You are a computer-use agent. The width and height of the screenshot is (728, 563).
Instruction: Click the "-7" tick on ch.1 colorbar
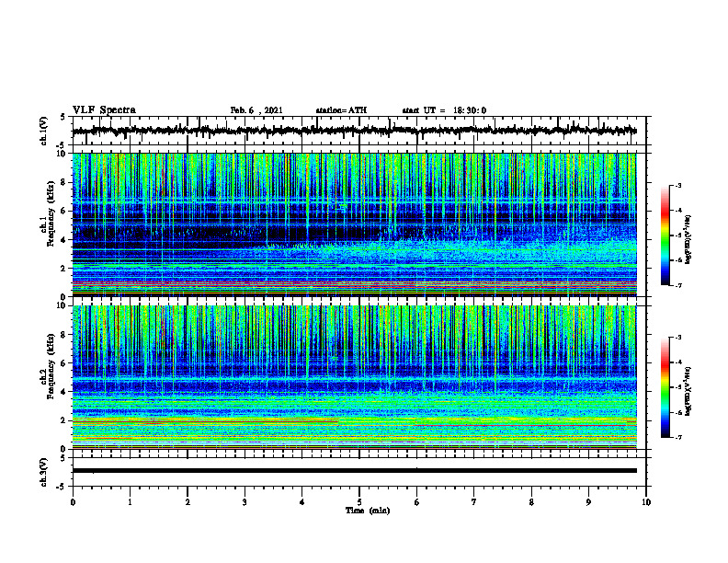(677, 285)
